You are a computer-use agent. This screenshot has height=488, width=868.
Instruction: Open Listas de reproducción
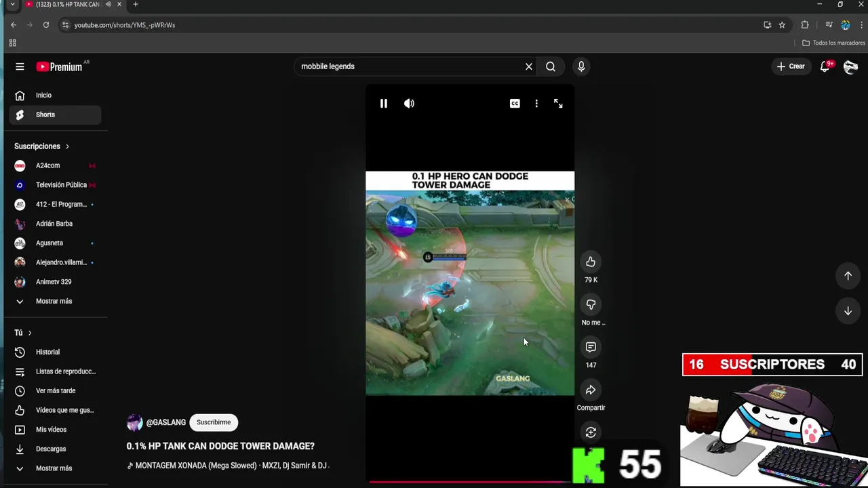point(55,371)
